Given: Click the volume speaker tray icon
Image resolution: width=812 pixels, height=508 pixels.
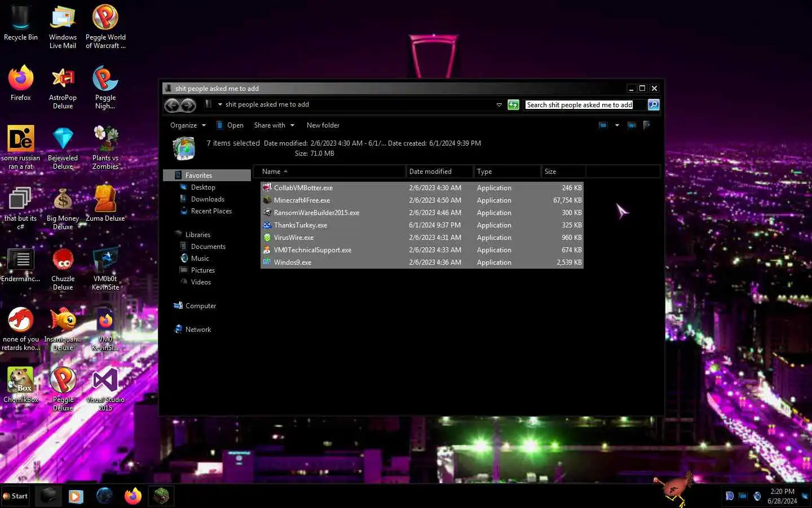Looking at the screenshot, I should click(x=757, y=496).
